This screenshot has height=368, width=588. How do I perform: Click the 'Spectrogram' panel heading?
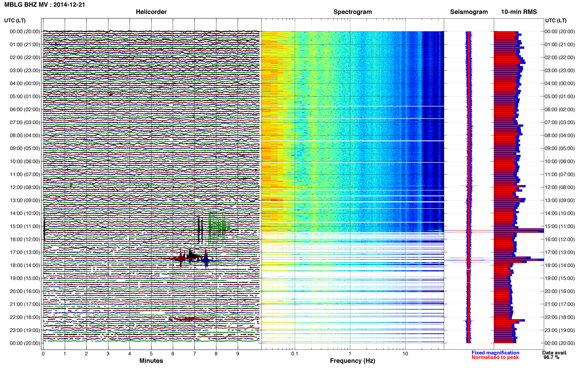[352, 12]
